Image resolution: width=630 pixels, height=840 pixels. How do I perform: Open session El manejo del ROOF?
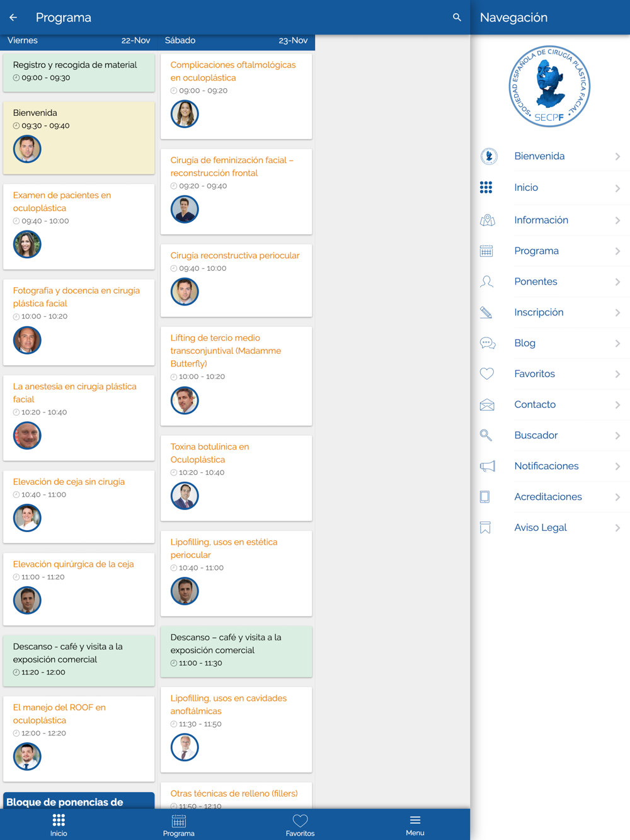pyautogui.click(x=79, y=739)
